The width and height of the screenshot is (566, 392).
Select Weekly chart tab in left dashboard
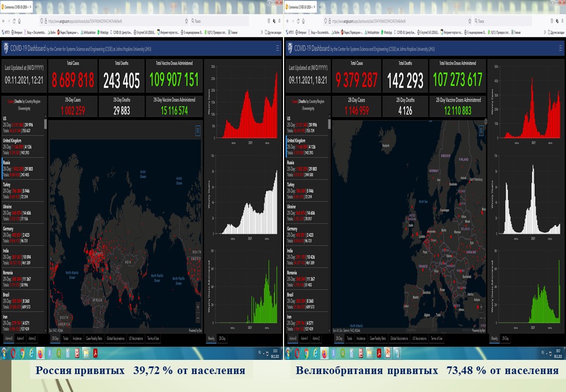point(211,339)
